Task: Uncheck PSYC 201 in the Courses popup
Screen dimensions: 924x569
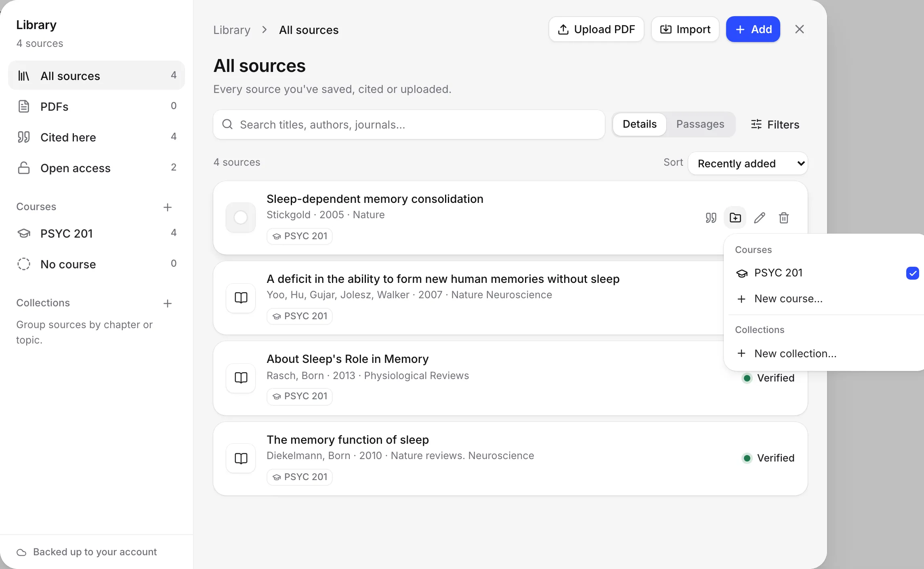Action: click(x=912, y=273)
